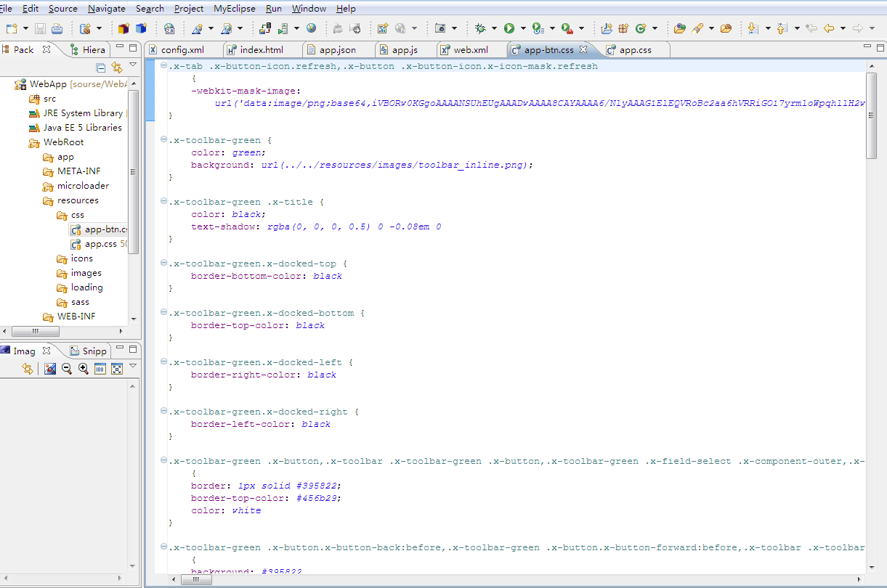Collapse the .x-docked-left rule fold marker
Image resolution: width=887 pixels, height=588 pixels.
click(x=163, y=362)
